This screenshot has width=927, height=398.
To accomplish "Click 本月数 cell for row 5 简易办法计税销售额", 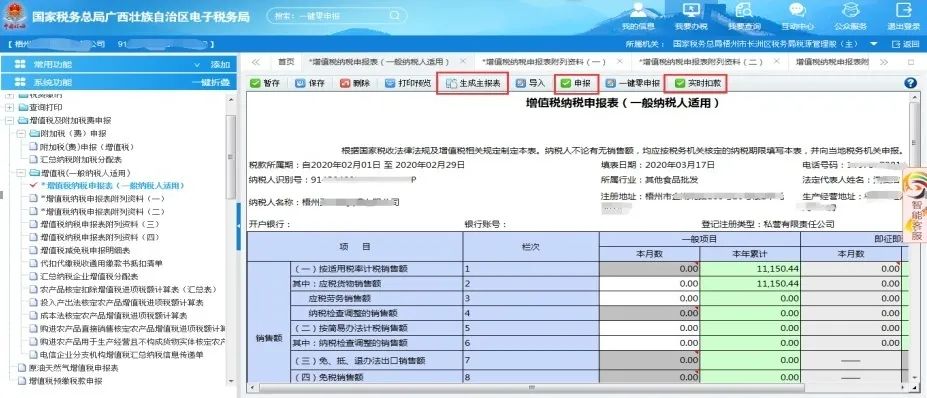I will click(649, 328).
